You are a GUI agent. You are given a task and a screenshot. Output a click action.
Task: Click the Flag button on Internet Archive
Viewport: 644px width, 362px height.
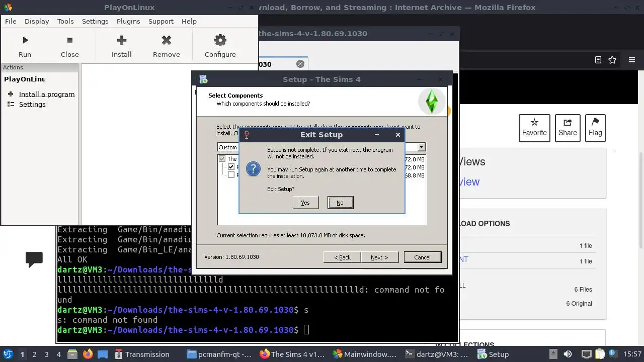(595, 128)
